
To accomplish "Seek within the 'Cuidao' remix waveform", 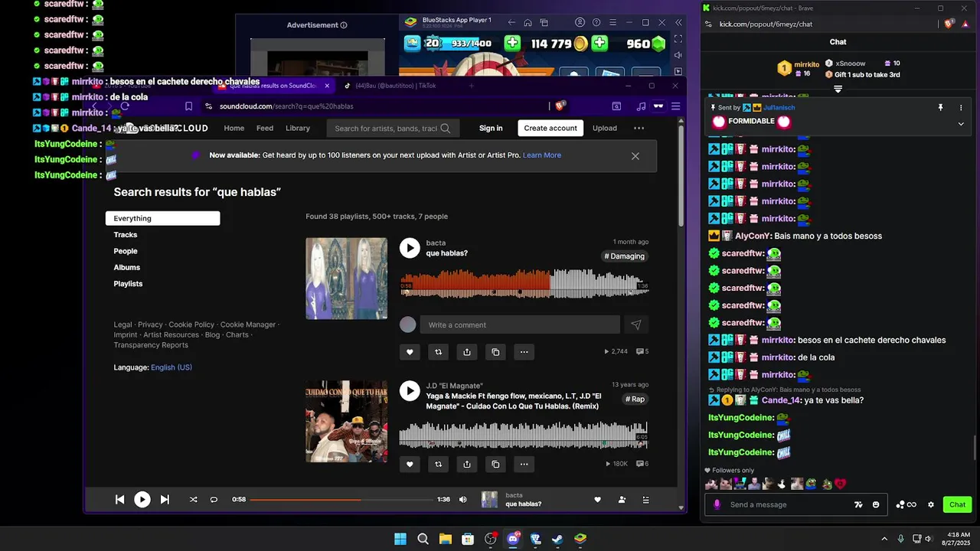I will pos(524,435).
